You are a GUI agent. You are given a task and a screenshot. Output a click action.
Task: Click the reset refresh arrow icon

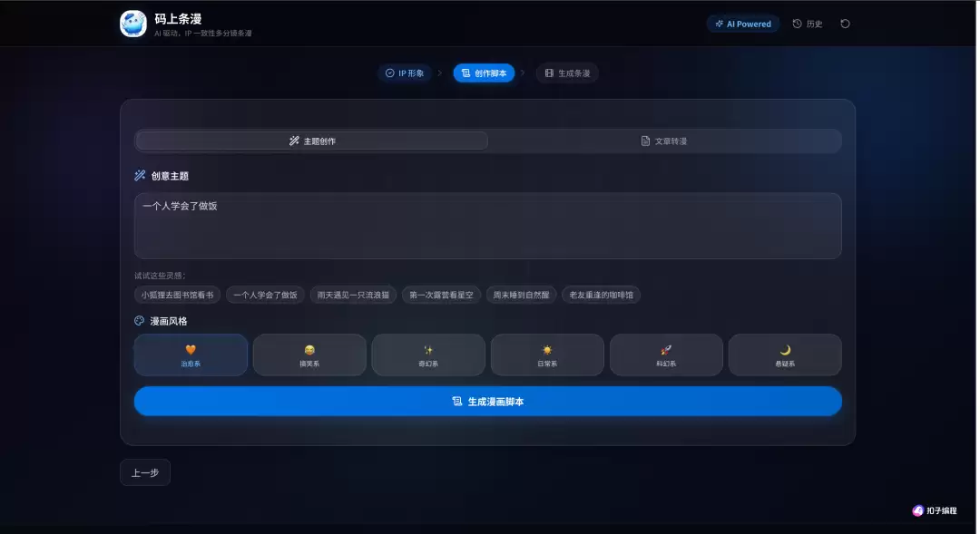[845, 24]
